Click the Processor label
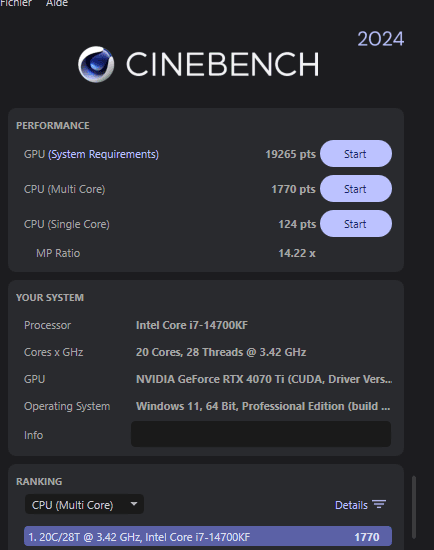 coord(47,325)
